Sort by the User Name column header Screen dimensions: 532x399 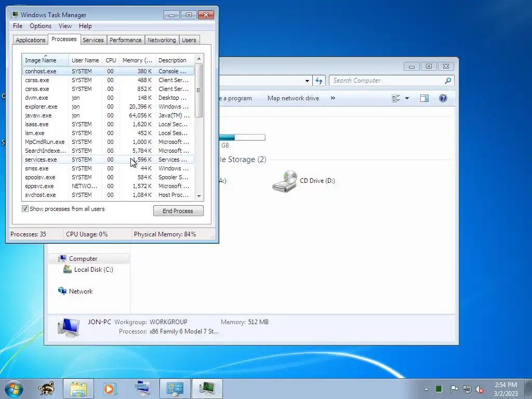tap(85, 60)
